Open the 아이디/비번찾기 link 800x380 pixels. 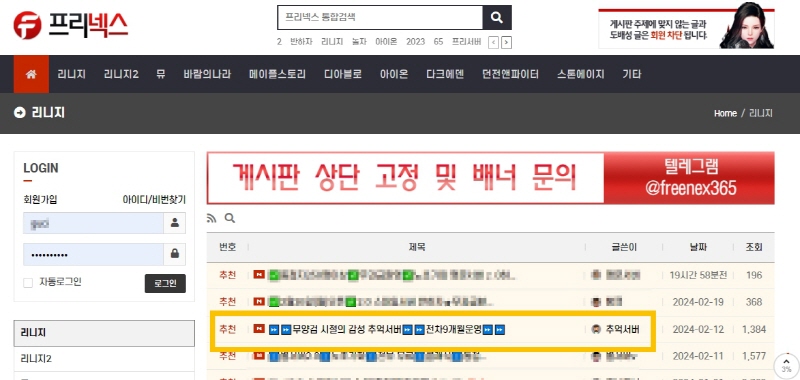pyautogui.click(x=154, y=199)
